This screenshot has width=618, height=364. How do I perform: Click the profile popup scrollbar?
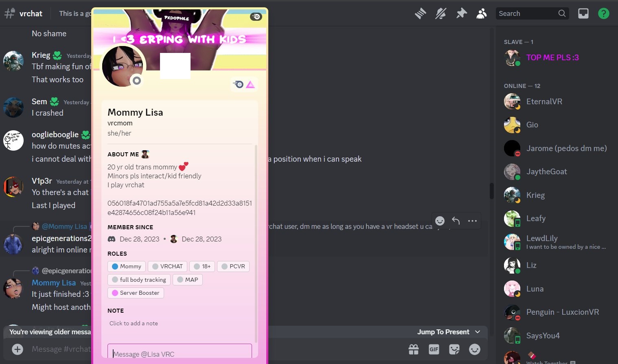[256, 243]
